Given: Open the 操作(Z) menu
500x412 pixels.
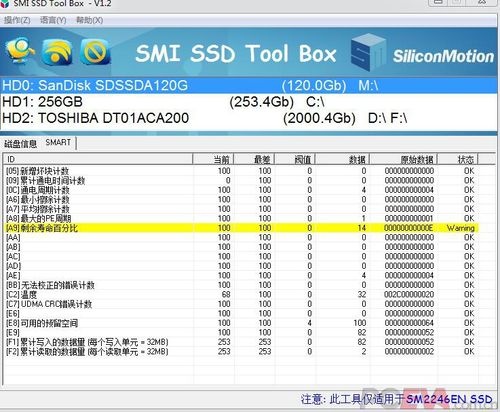Looking at the screenshot, I should [17, 20].
